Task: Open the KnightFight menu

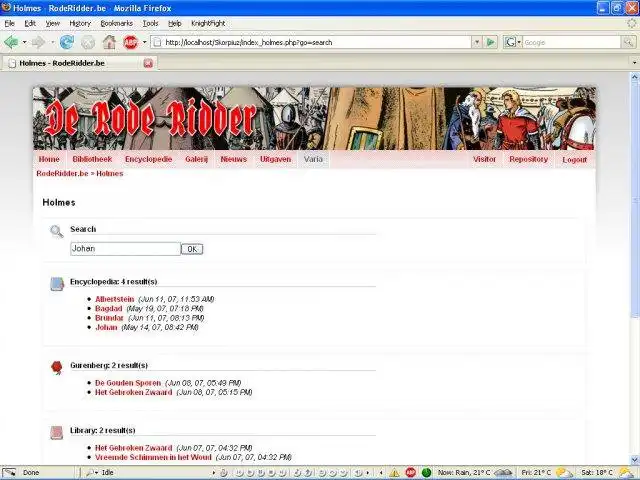Action: (208, 23)
